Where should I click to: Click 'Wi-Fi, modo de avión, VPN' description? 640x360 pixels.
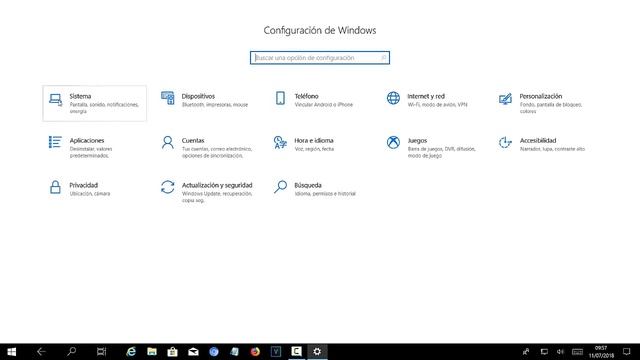click(x=437, y=105)
